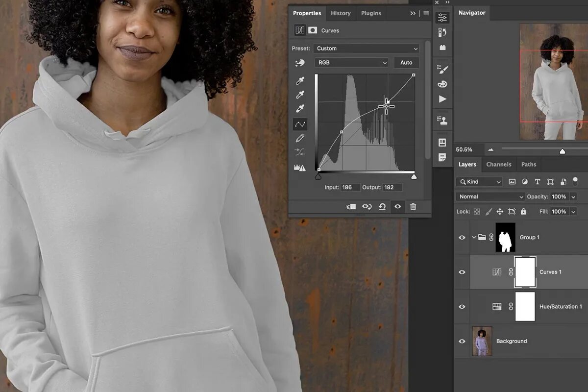The height and width of the screenshot is (392, 588).
Task: Open the Properties panel dock icon
Action: (x=442, y=18)
